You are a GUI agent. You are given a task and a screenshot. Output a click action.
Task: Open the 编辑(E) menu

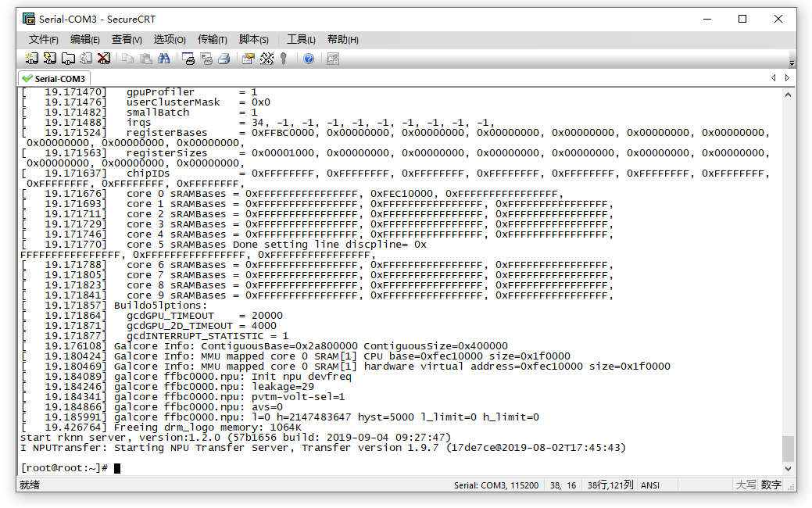pos(85,40)
